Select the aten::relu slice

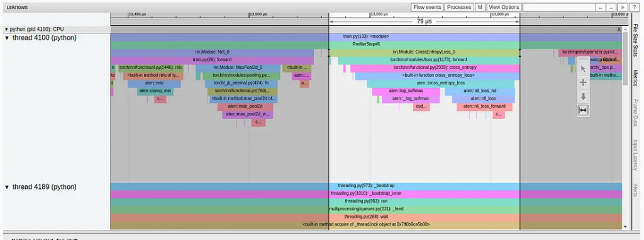154,84
